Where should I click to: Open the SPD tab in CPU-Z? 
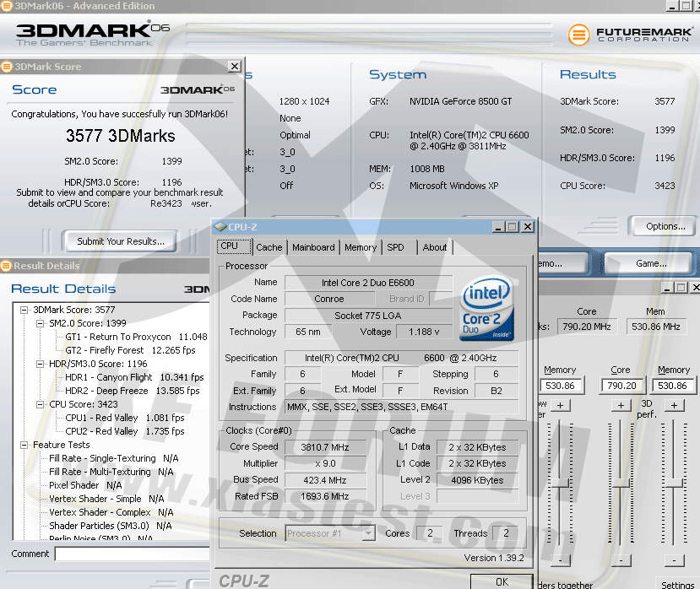395,247
